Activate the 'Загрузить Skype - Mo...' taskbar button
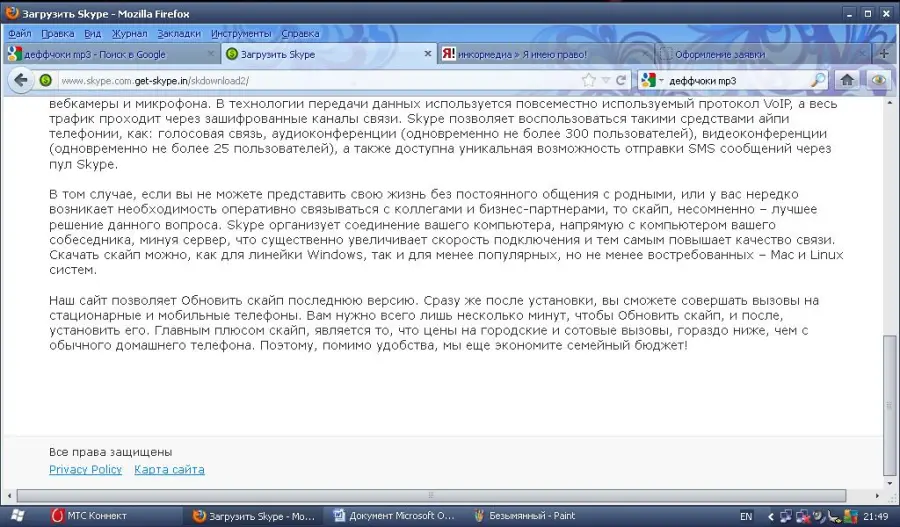Image resolution: width=900 pixels, height=527 pixels. pos(254,516)
